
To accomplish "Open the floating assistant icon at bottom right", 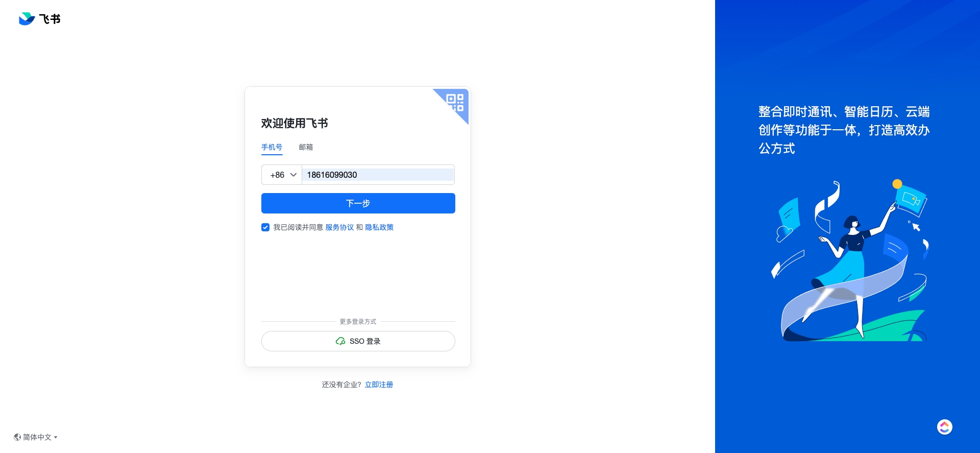I will 944,427.
